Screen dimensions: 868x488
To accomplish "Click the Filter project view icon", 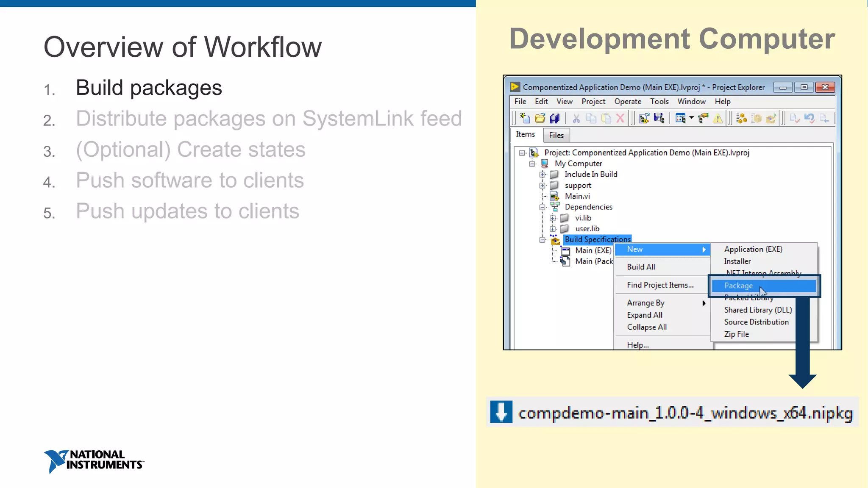I will pyautogui.click(x=680, y=118).
